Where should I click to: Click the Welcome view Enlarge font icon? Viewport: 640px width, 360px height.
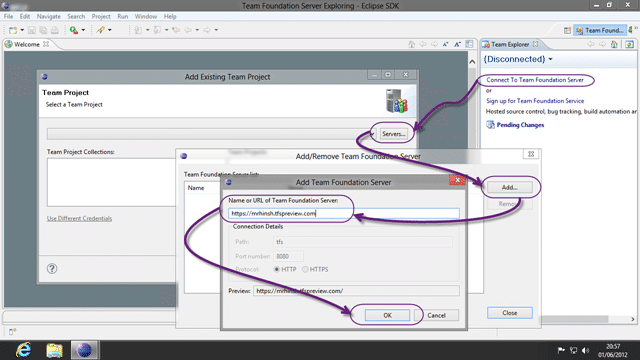pos(458,44)
